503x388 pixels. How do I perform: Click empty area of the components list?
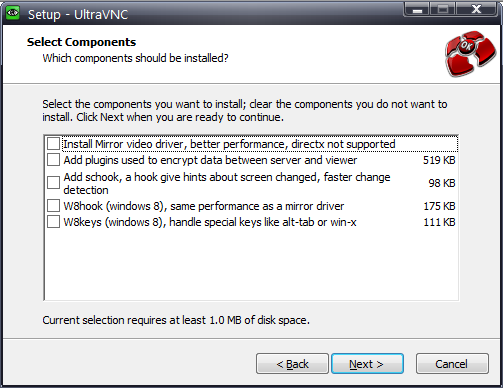pos(251,265)
